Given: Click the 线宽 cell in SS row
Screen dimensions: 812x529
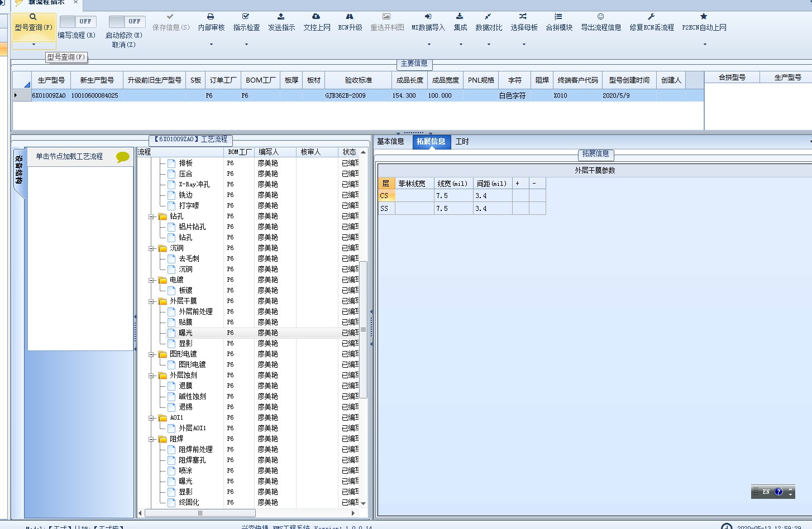Looking at the screenshot, I should pos(453,209).
